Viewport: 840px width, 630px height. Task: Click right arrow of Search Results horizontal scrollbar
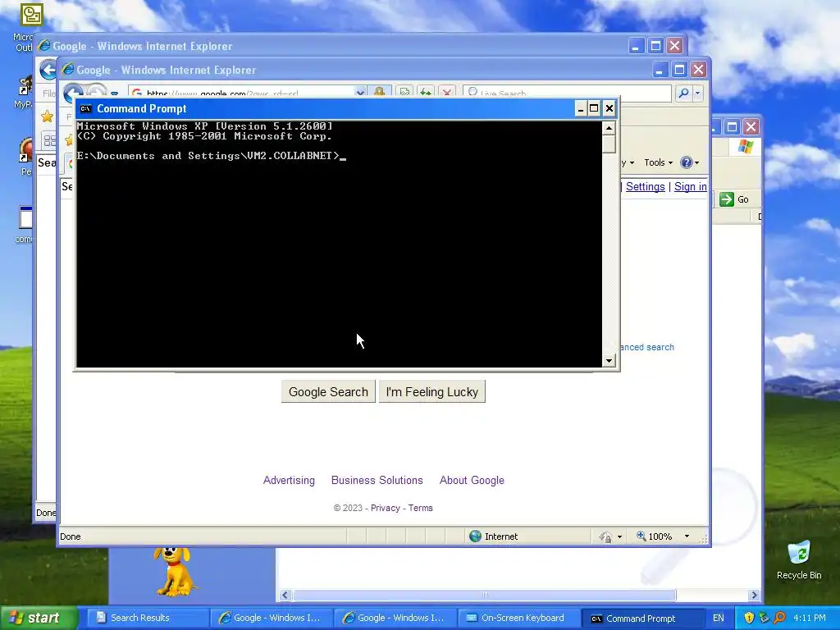click(755, 596)
